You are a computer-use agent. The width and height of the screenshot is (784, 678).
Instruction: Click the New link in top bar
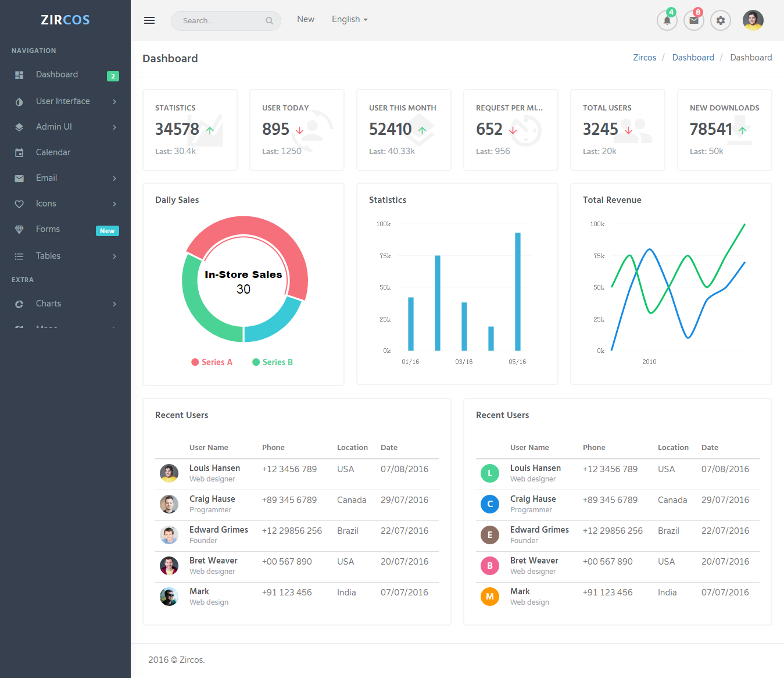306,20
